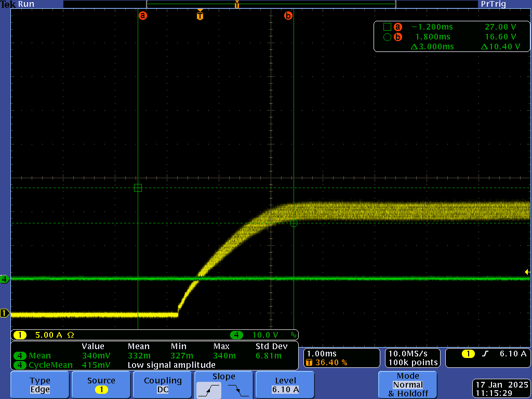This screenshot has width=532, height=399.
Task: Click the date and time 17 Jan 2025
Action: coord(502,385)
